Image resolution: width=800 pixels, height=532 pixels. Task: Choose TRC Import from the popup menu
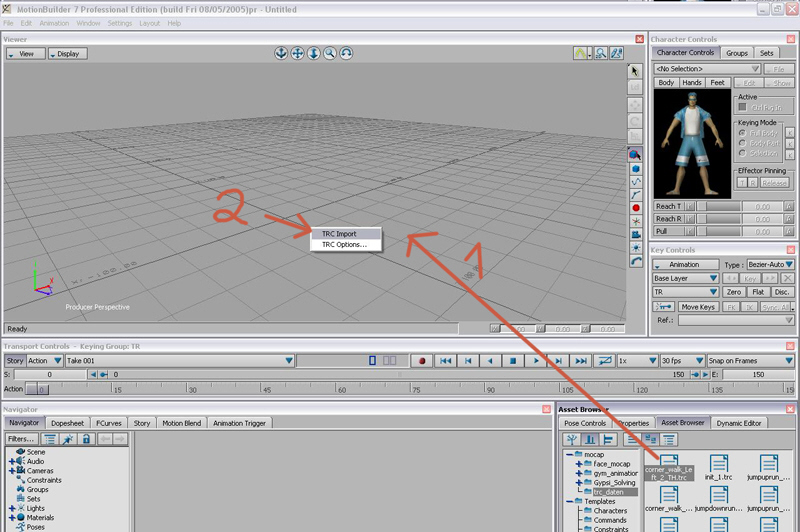pyautogui.click(x=339, y=234)
